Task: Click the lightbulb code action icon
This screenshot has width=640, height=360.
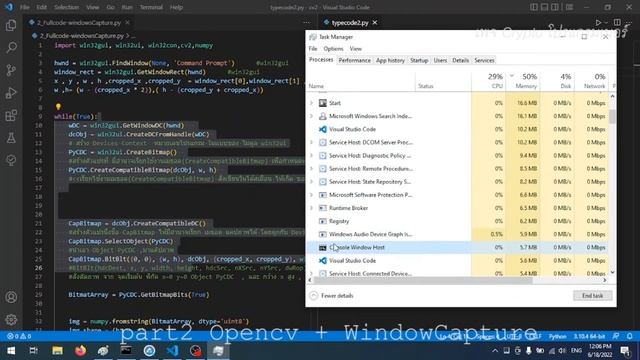Action: 58,107
